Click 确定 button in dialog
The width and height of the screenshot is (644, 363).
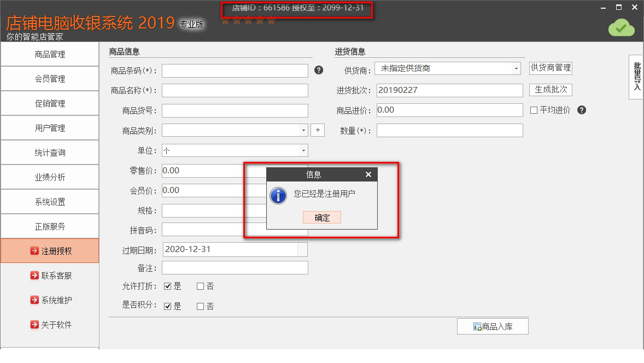pos(322,218)
